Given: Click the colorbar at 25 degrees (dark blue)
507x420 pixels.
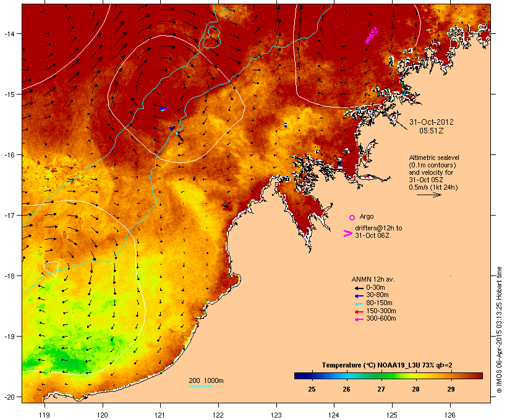Looking at the screenshot, I should click(x=312, y=376).
